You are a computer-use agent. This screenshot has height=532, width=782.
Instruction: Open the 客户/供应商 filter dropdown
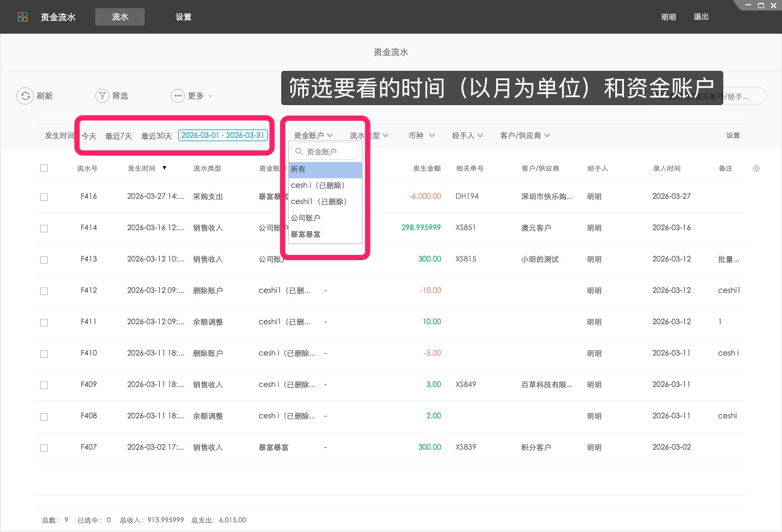(525, 135)
